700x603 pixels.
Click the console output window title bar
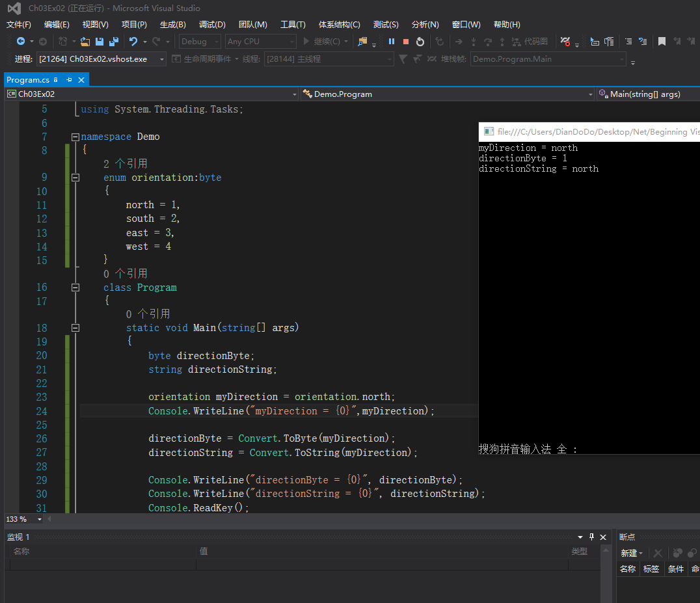[589, 131]
